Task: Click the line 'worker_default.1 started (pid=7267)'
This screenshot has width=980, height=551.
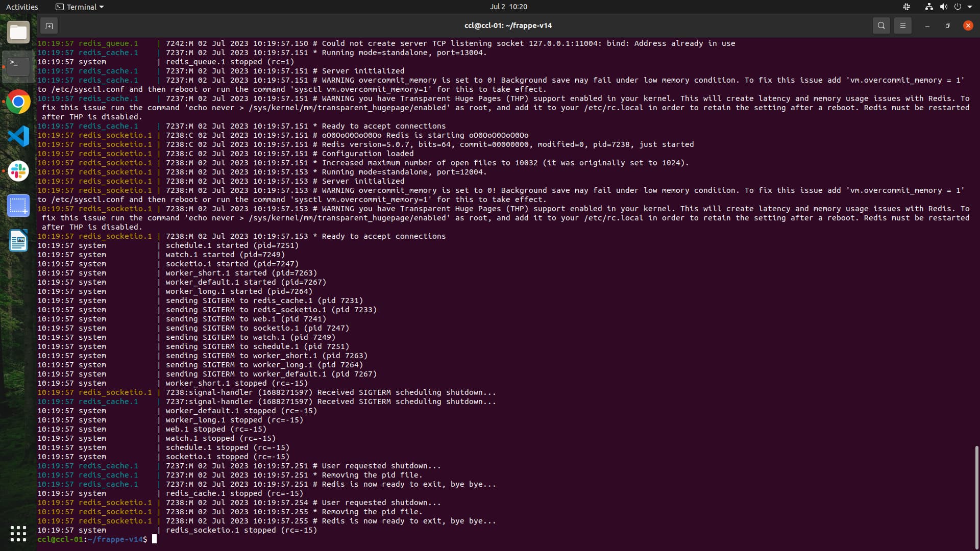Action: coord(246,282)
